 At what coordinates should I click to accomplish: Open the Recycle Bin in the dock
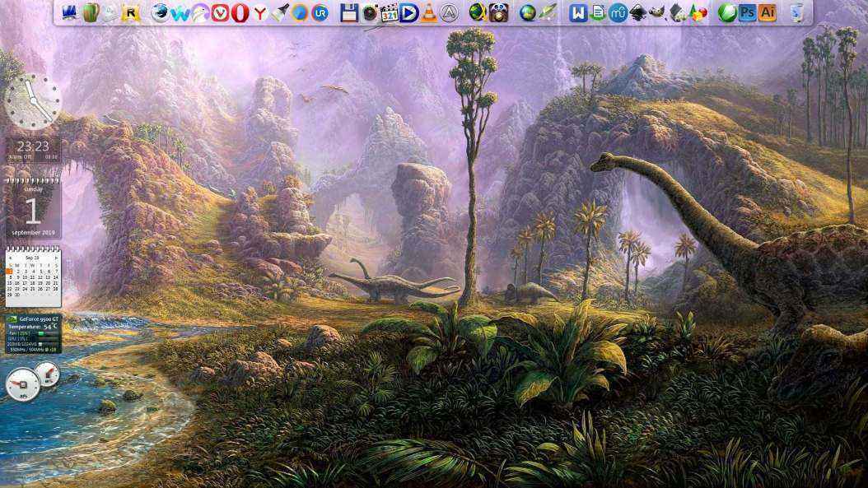pyautogui.click(x=796, y=12)
